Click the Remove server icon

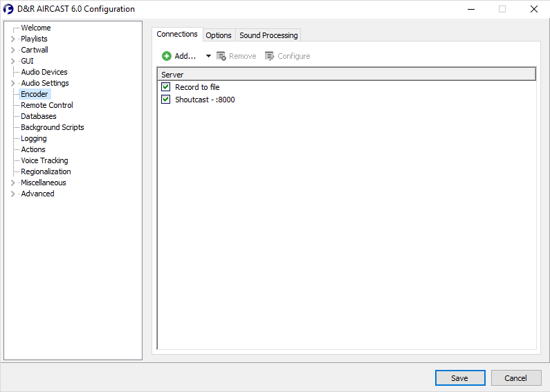click(x=221, y=56)
